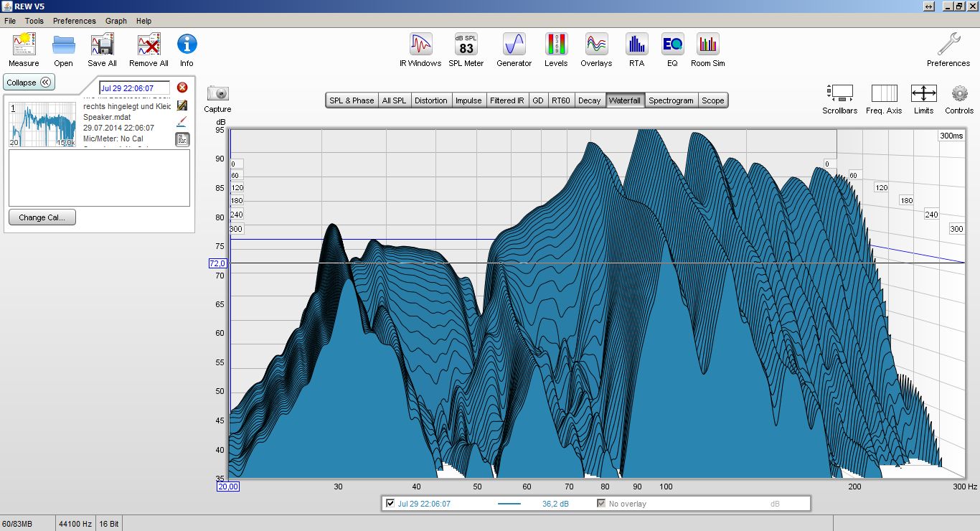Open the Help menu

click(143, 21)
